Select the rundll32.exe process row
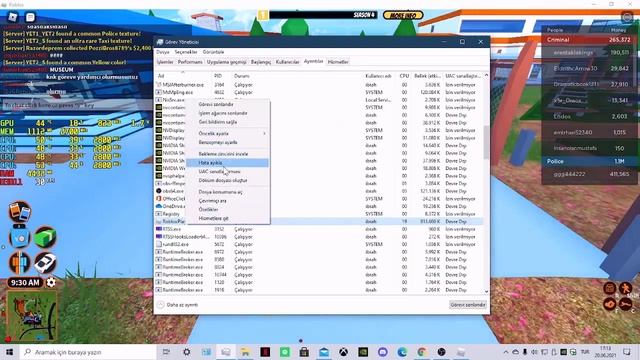This screenshot has height=360, width=640. coord(319,244)
